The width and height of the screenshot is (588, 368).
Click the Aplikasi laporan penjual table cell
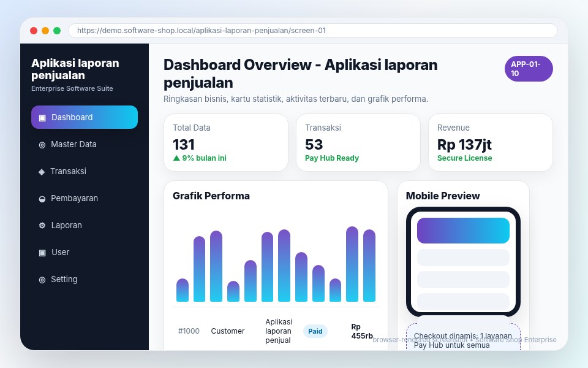point(279,331)
